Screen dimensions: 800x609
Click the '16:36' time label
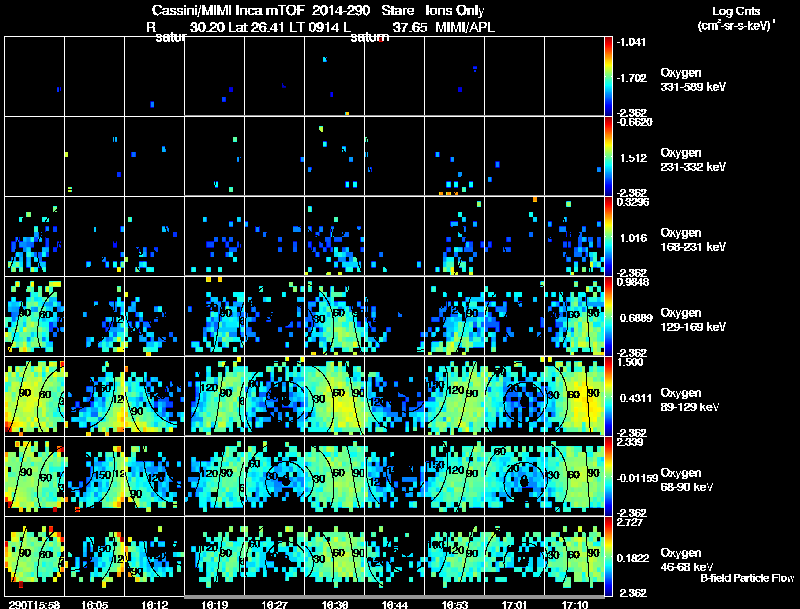[335, 604]
